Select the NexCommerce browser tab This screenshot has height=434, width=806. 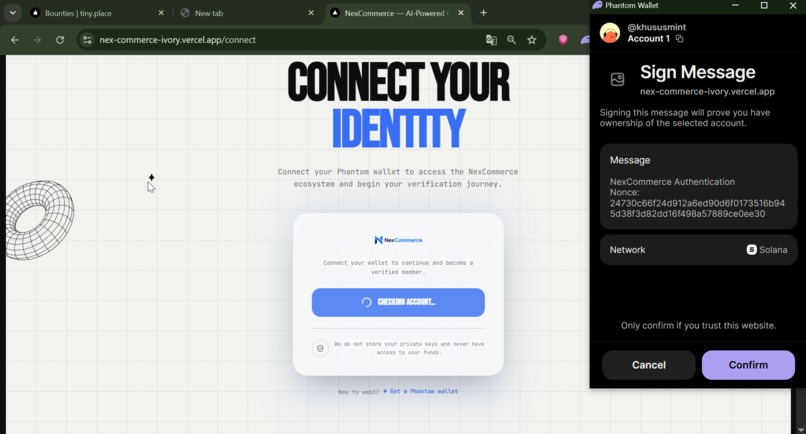click(x=395, y=13)
